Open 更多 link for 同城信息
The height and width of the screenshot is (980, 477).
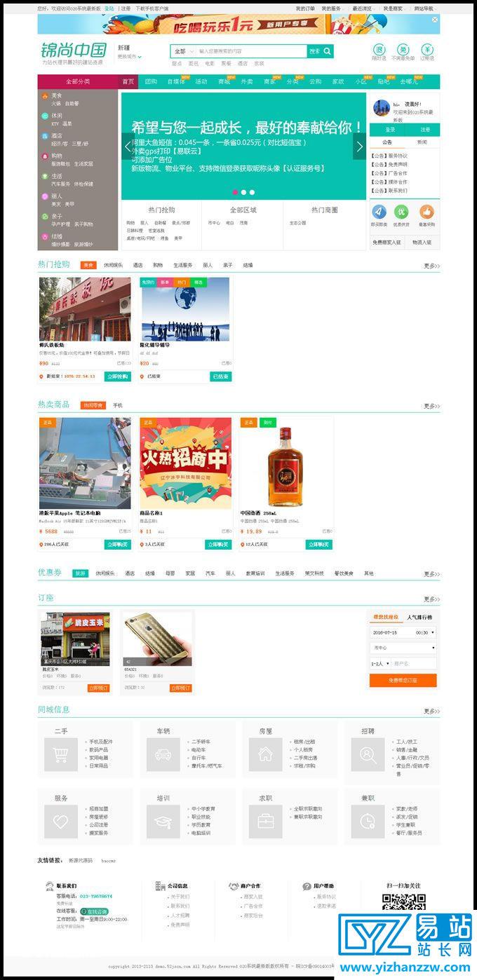431,711
